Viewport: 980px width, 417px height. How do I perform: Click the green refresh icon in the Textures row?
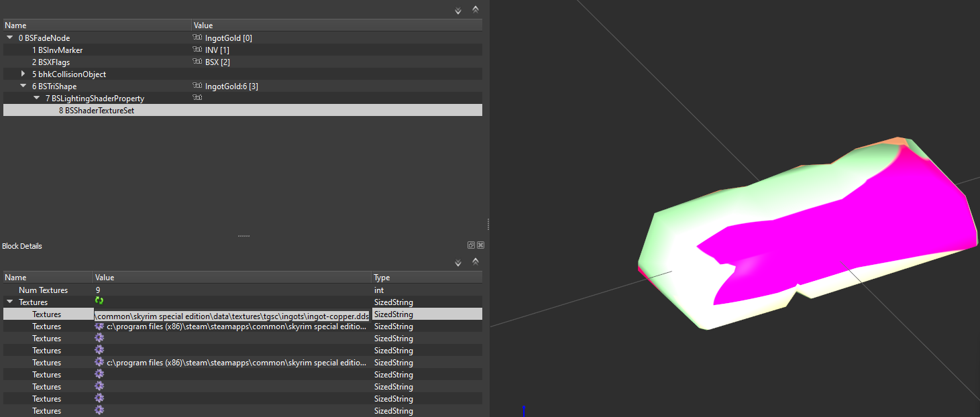click(99, 302)
